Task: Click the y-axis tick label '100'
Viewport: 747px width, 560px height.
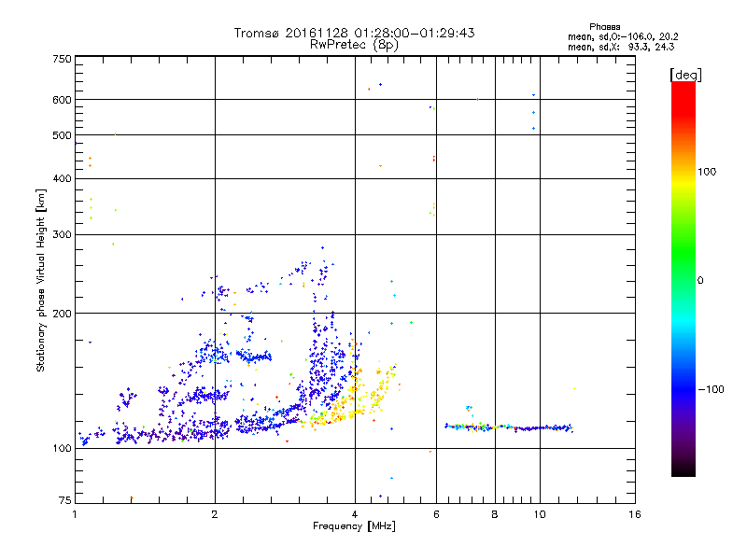Action: tap(62, 449)
